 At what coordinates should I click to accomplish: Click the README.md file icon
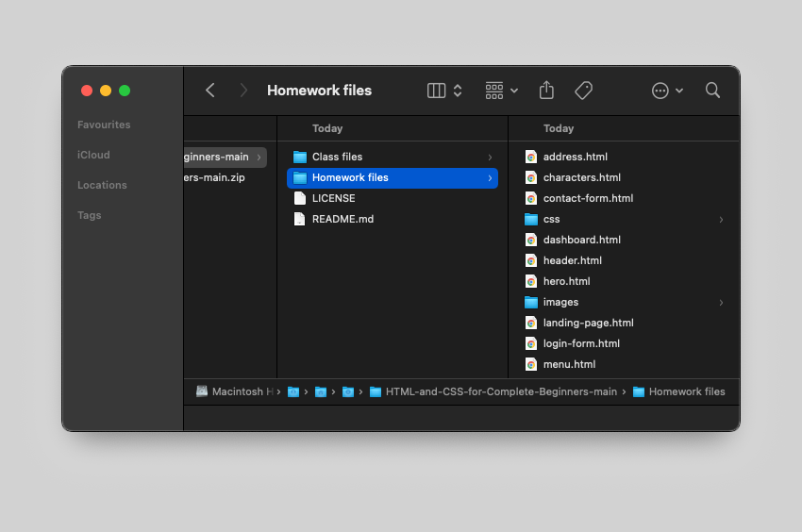tap(300, 219)
